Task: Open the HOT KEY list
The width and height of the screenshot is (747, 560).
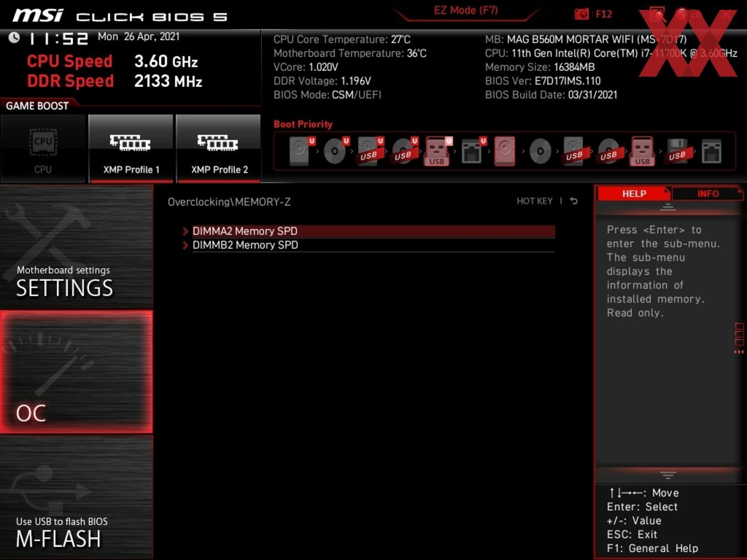Action: pyautogui.click(x=534, y=201)
